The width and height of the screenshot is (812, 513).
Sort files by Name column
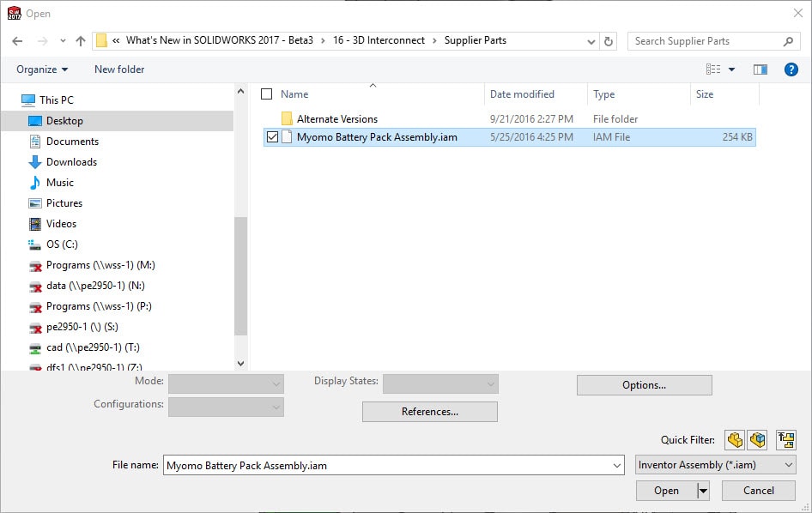(294, 94)
